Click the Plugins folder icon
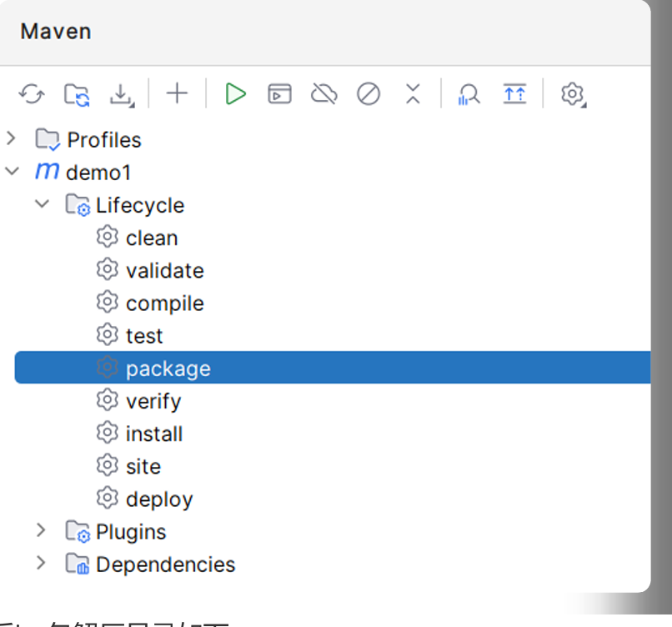Screen dimensions: 672x627 (x=78, y=531)
